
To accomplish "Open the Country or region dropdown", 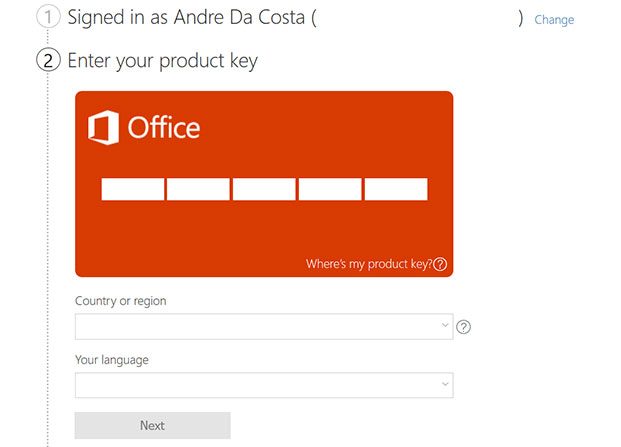I will (264, 327).
